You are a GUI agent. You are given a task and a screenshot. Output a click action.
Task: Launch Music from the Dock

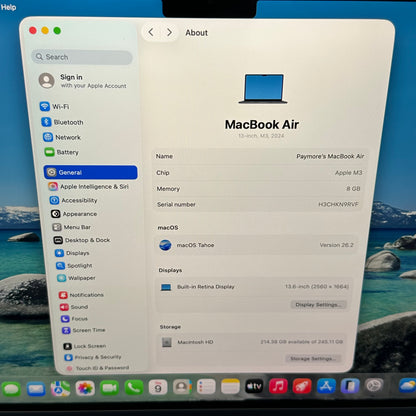[x=278, y=386]
